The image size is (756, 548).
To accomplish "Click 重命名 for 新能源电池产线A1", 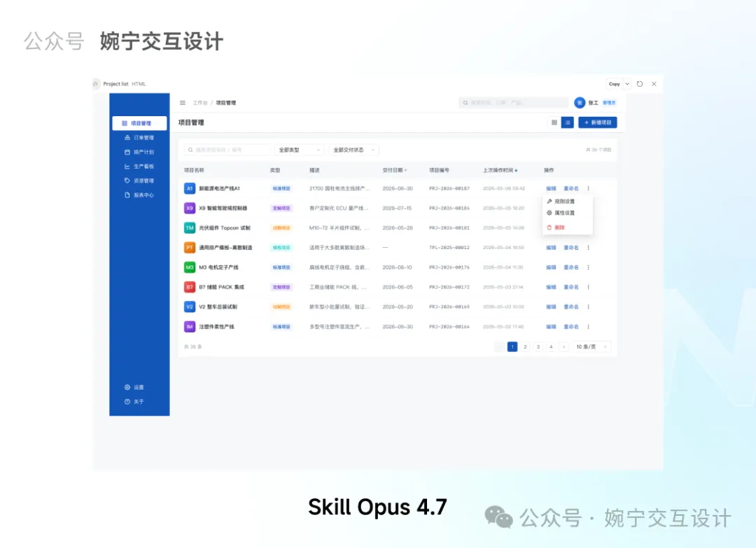I will (x=571, y=188).
